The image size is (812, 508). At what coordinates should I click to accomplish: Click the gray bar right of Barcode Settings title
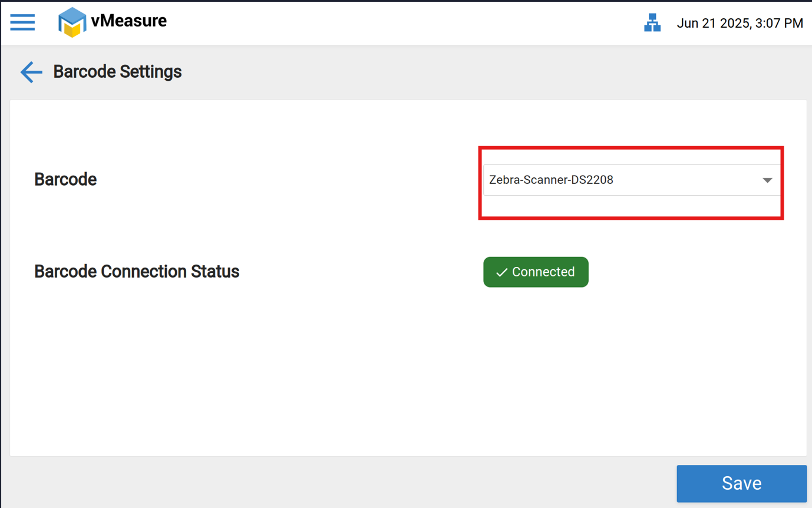tap(471, 72)
